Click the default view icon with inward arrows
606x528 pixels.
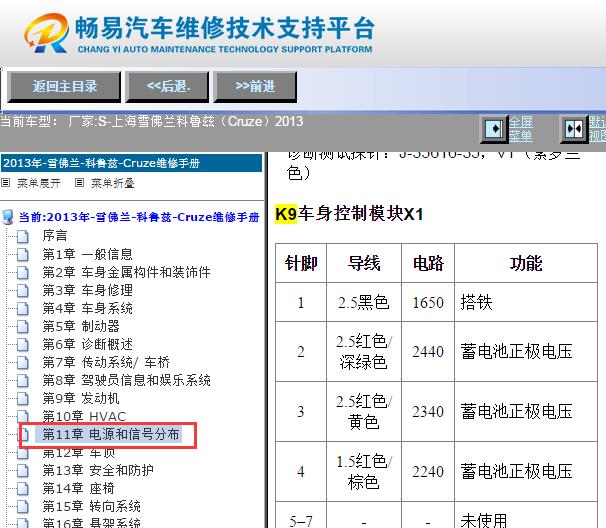coord(574,129)
